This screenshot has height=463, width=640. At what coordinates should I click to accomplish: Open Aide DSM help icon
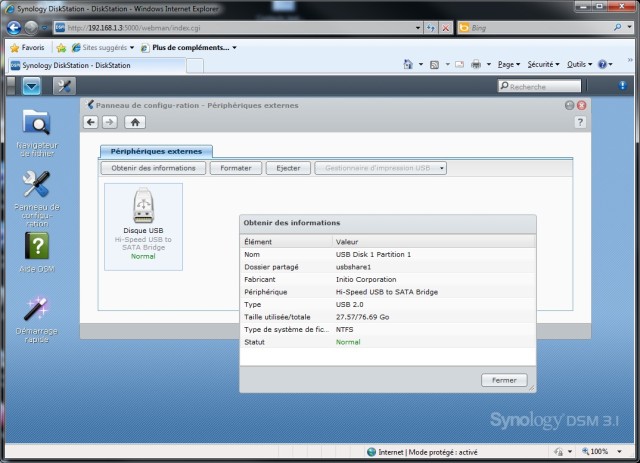tap(37, 252)
